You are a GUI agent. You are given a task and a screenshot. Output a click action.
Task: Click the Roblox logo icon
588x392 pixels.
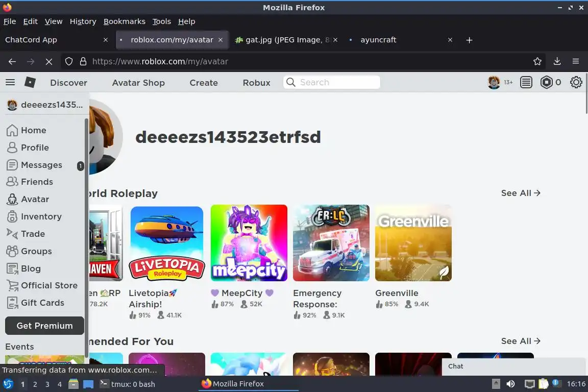coord(30,82)
